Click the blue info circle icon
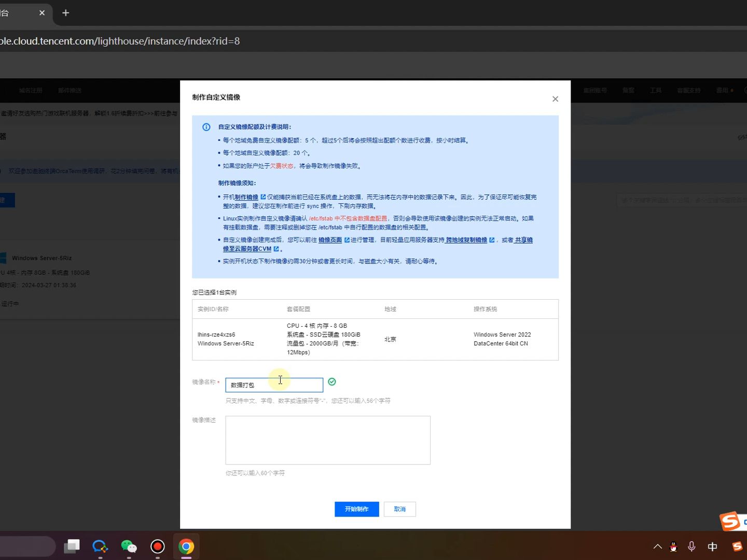 (206, 127)
